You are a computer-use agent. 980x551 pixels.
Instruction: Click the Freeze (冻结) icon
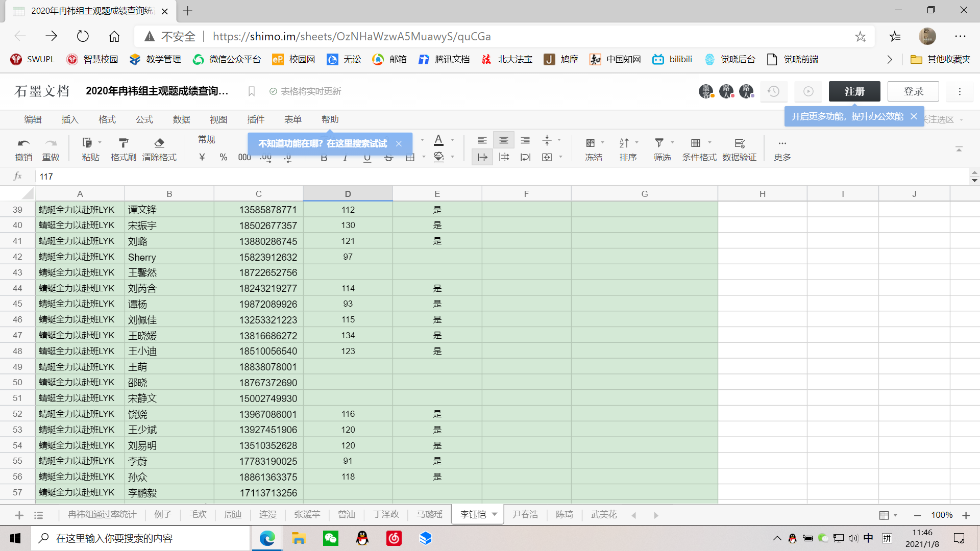click(591, 143)
